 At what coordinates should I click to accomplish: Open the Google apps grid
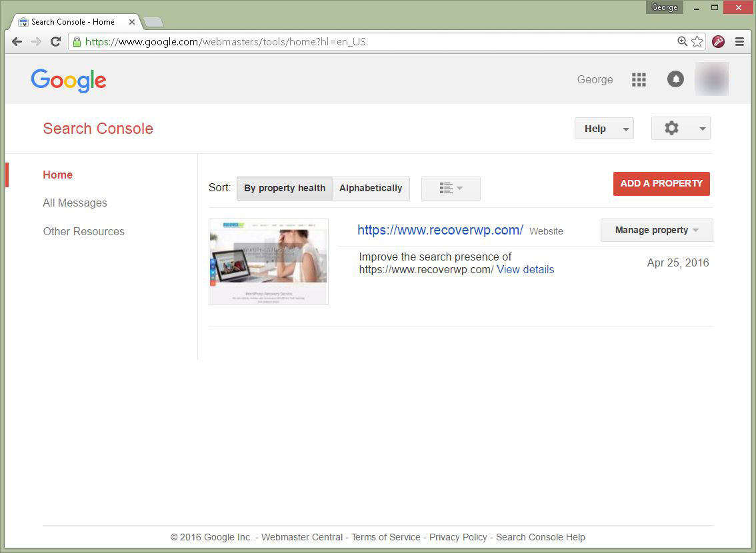tap(639, 79)
